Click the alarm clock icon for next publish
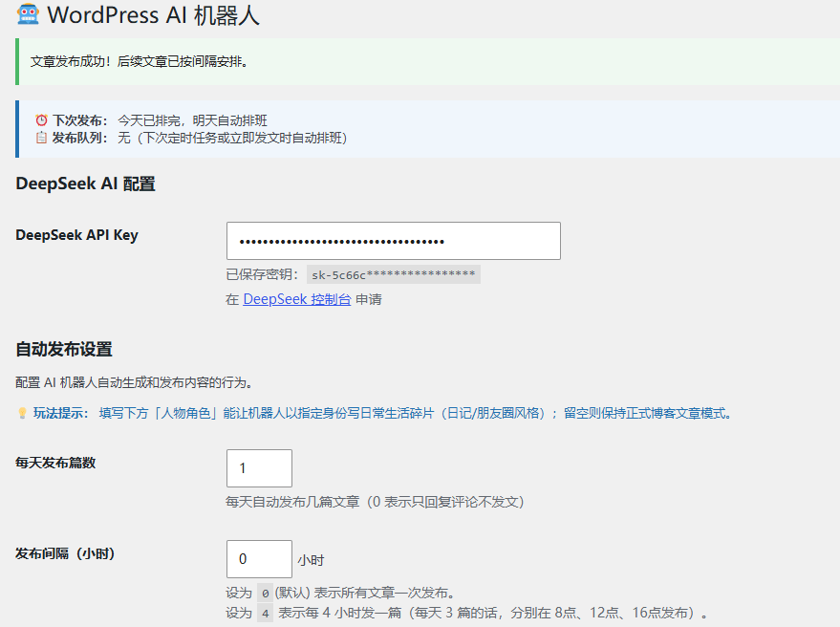This screenshot has width=840, height=627. [x=41, y=120]
